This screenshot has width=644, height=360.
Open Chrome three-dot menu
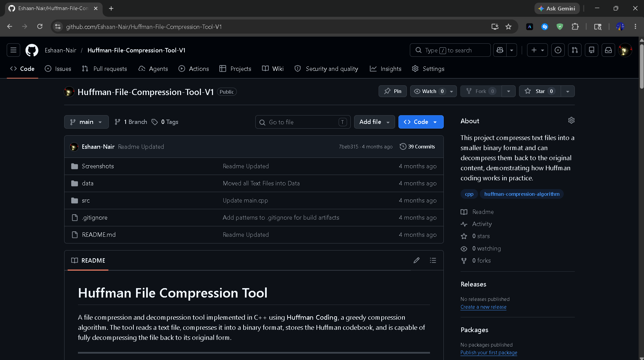(635, 27)
